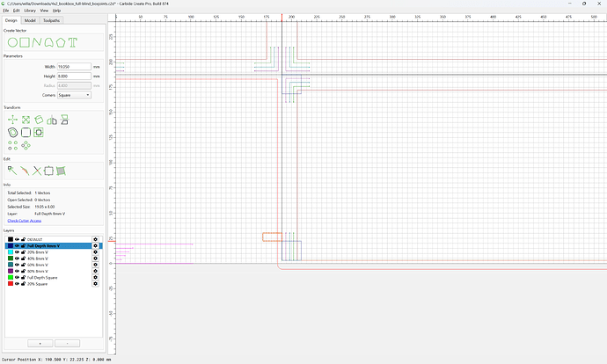The image size is (607, 364).
Task: Open the Corner rounding tool
Action: pos(26,133)
